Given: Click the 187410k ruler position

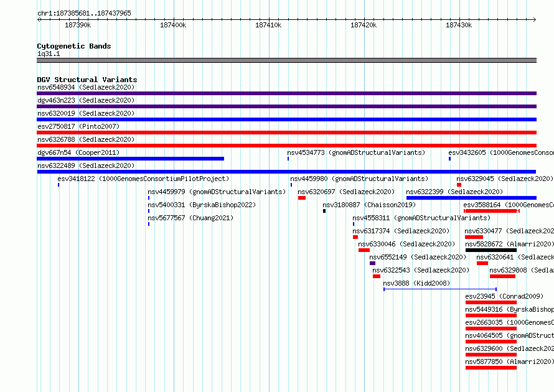Looking at the screenshot, I should (x=268, y=25).
